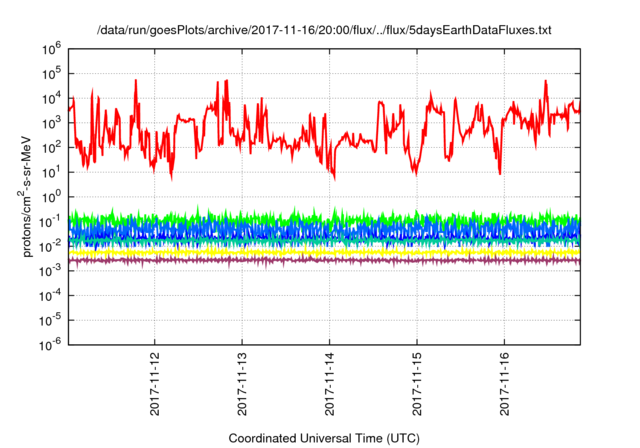640x448 pixels.
Task: Click the y-axis tick label 10^2
Action: [52, 148]
